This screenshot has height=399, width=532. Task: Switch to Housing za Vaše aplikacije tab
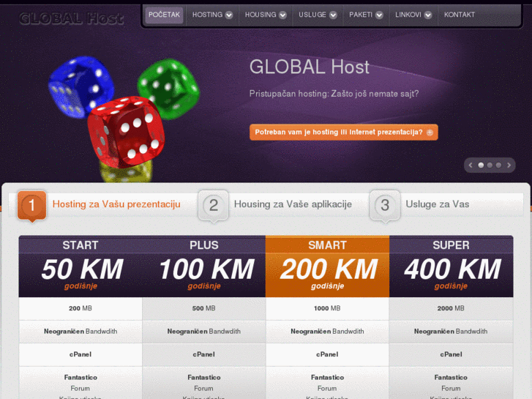293,204
